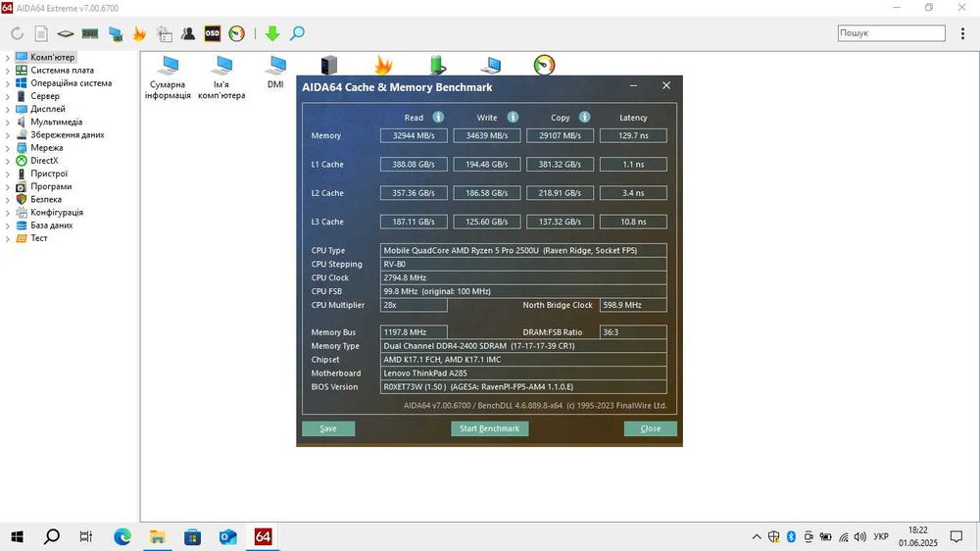
Task: Click inside the Пошук search field
Action: coord(891,33)
